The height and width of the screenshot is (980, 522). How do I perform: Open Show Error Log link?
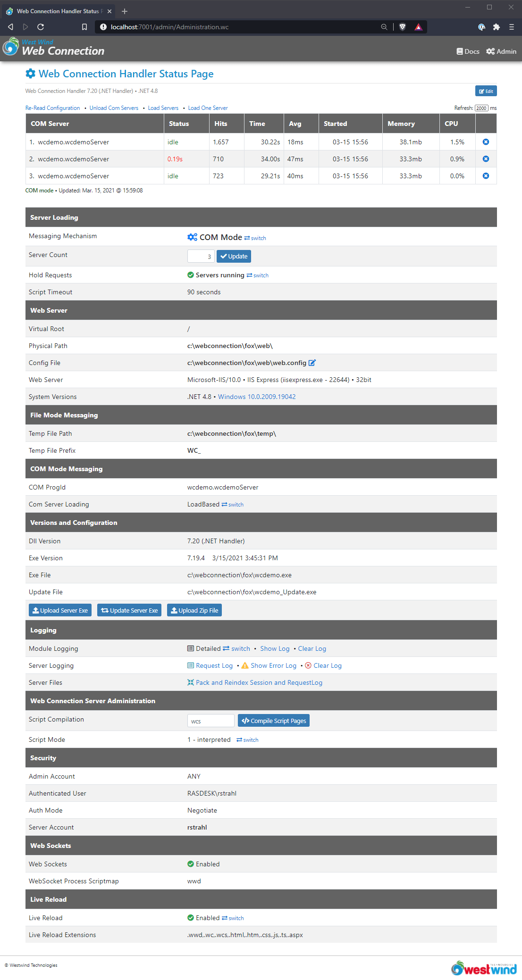(x=274, y=665)
